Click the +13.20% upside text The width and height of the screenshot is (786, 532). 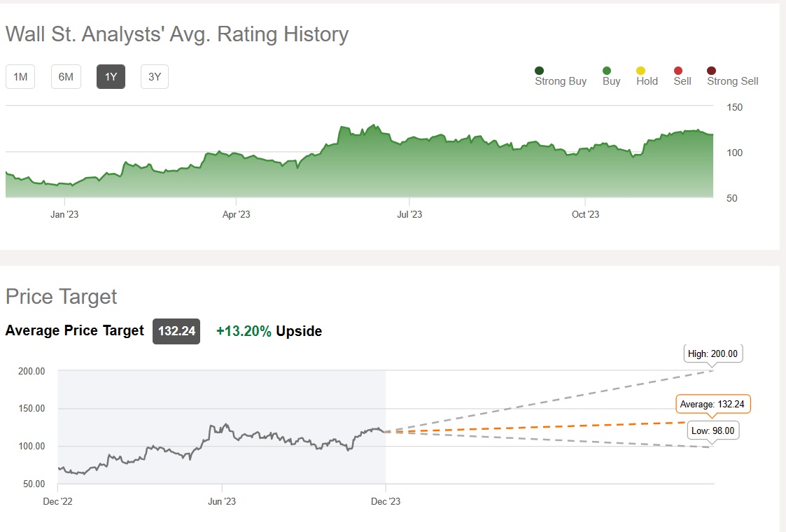point(244,331)
